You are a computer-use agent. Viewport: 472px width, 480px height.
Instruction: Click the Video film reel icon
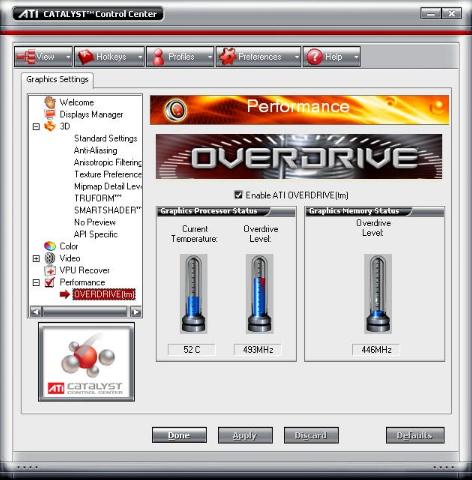pyautogui.click(x=50, y=258)
